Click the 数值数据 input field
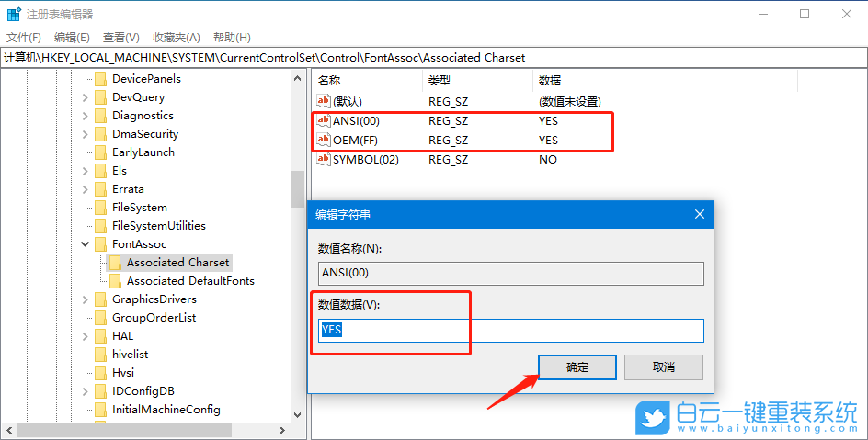868x440 pixels. point(511,330)
